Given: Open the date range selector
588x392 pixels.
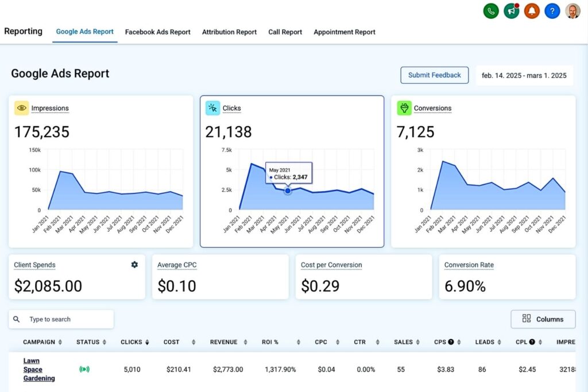Looking at the screenshot, I should pyautogui.click(x=524, y=75).
